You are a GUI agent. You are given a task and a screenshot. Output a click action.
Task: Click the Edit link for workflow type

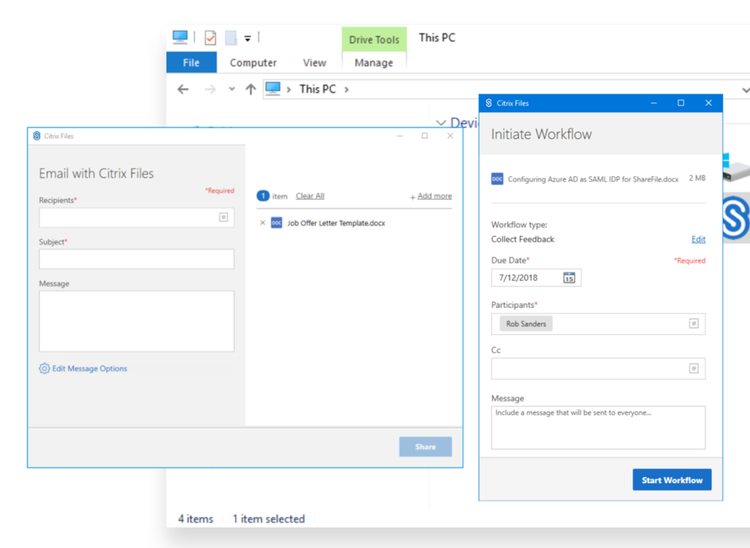point(698,239)
